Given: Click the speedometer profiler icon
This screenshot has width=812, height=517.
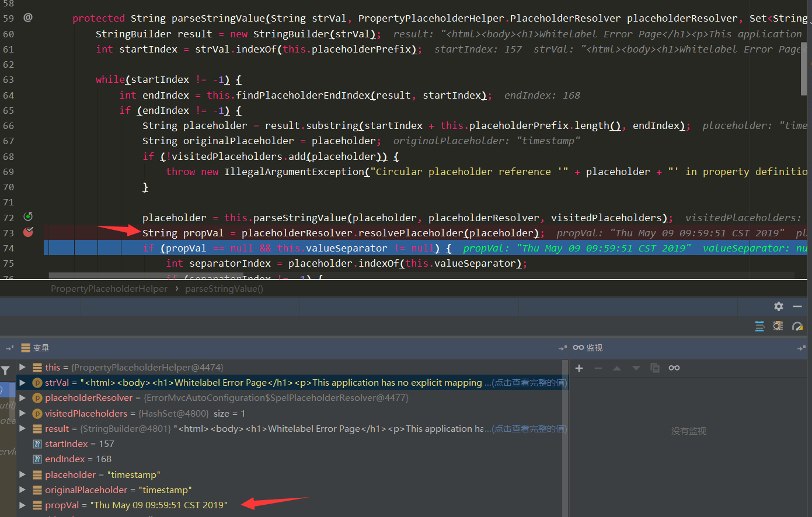Looking at the screenshot, I should (797, 326).
